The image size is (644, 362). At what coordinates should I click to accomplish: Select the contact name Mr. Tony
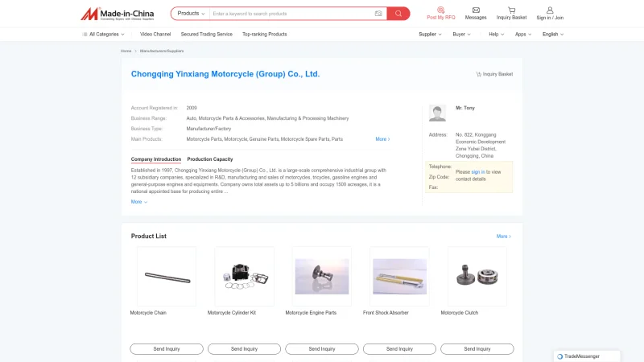tap(465, 108)
